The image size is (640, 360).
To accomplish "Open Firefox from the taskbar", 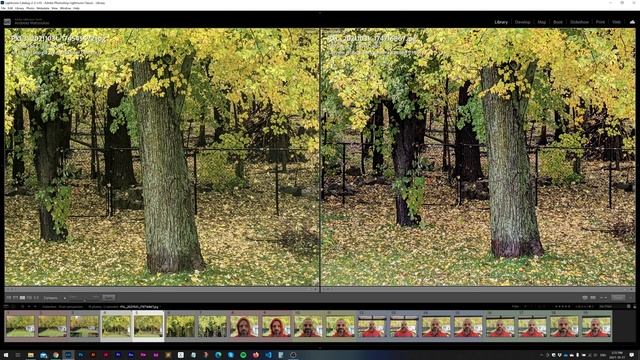I will click(256, 355).
